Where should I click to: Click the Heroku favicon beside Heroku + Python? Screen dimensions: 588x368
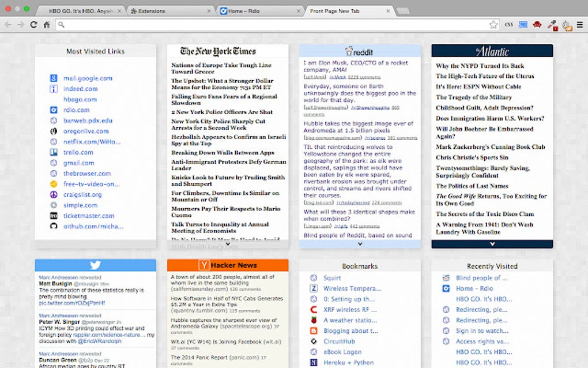(314, 362)
